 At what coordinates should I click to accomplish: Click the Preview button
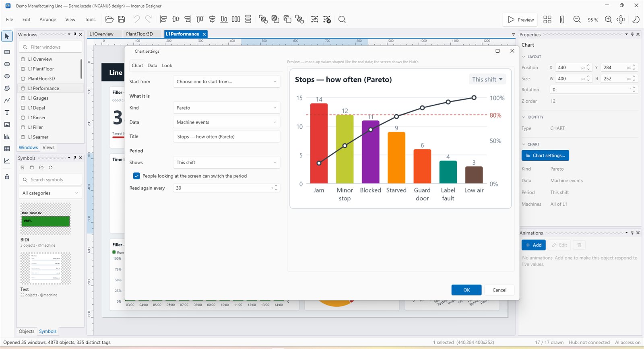[521, 19]
